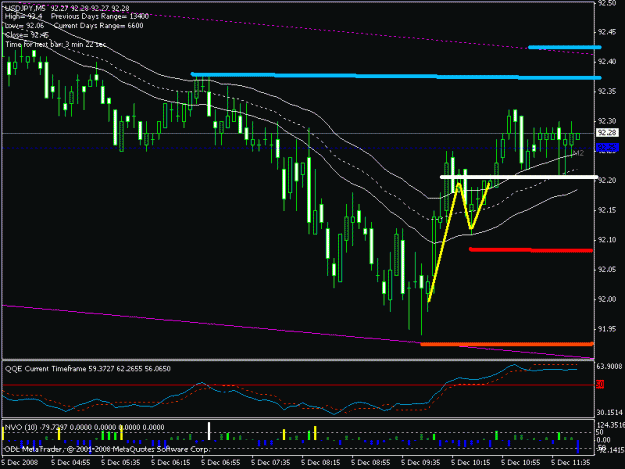Click the 'Time for next bar' countdown text
The width and height of the screenshot is (625, 469).
55,44
